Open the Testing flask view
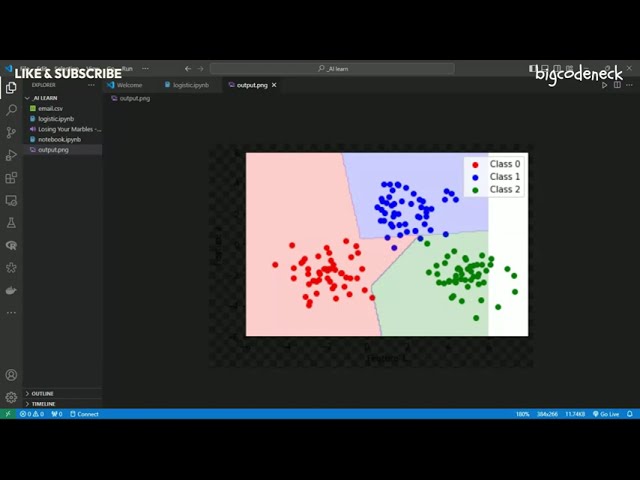This screenshot has width=640, height=480. (11, 223)
